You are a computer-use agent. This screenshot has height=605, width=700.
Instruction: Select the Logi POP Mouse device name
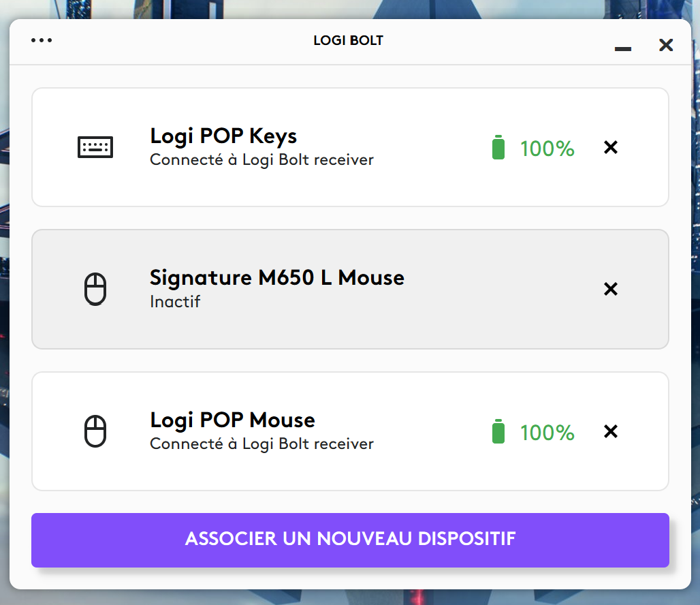coord(233,420)
